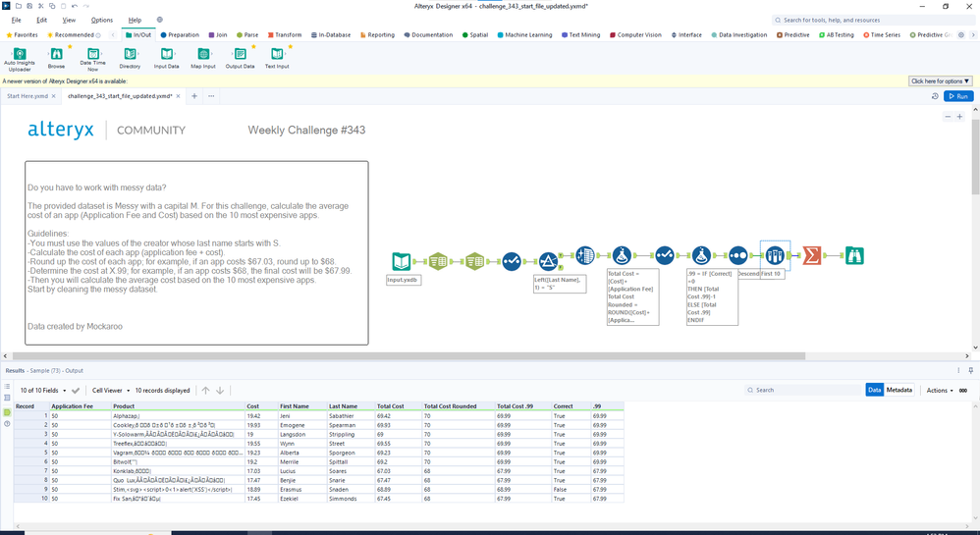Click the Cut scissors icon

tap(40, 6)
